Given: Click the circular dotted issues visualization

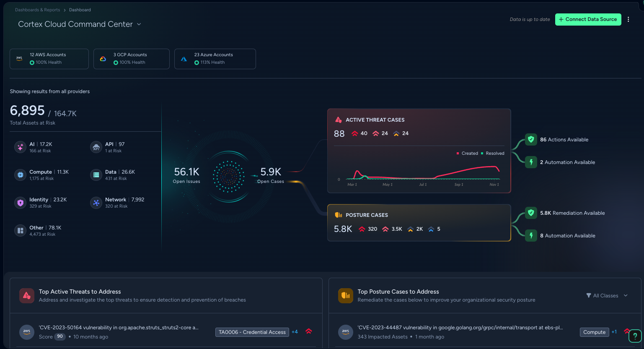Looking at the screenshot, I should tap(228, 177).
